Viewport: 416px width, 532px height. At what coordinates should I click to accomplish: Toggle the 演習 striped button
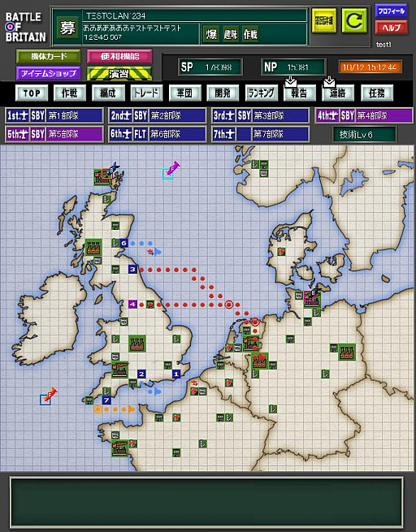(119, 74)
